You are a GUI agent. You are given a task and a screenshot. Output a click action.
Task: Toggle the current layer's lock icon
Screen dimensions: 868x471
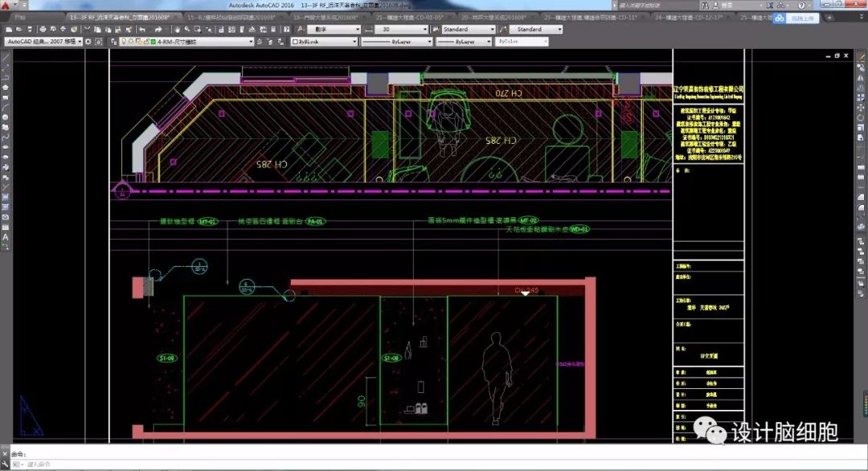pyautogui.click(x=148, y=41)
